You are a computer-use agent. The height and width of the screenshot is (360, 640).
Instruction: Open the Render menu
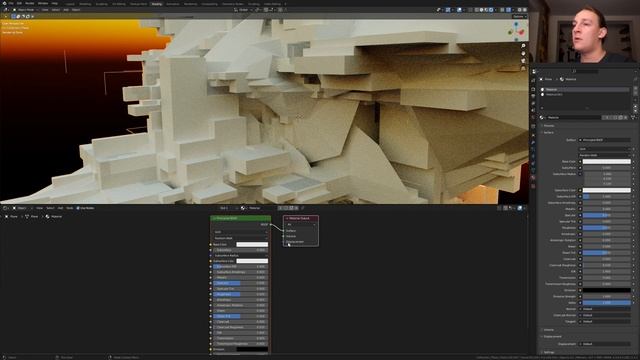point(30,3)
